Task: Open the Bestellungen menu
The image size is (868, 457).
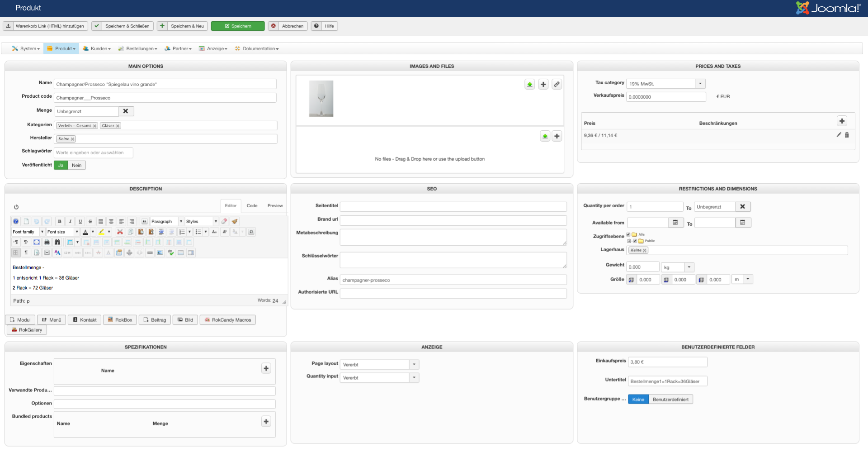Action: [x=138, y=49]
